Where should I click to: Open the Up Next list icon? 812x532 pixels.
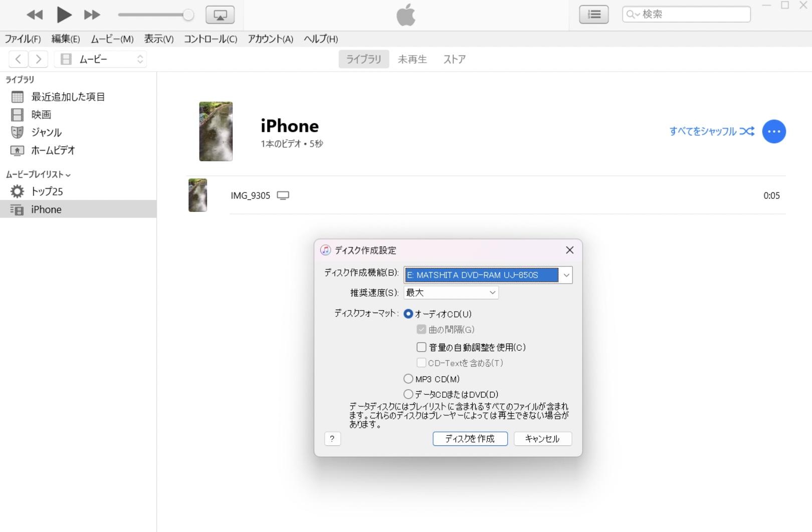tap(594, 15)
